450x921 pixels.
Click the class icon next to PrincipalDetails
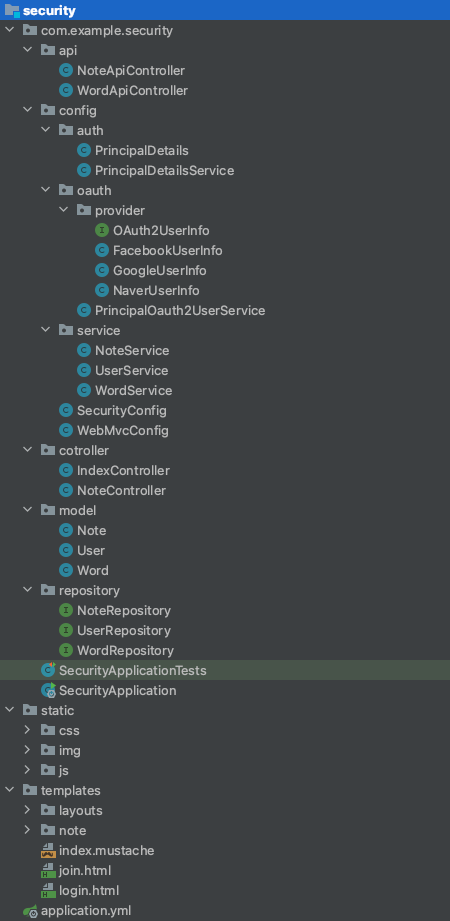click(x=85, y=150)
